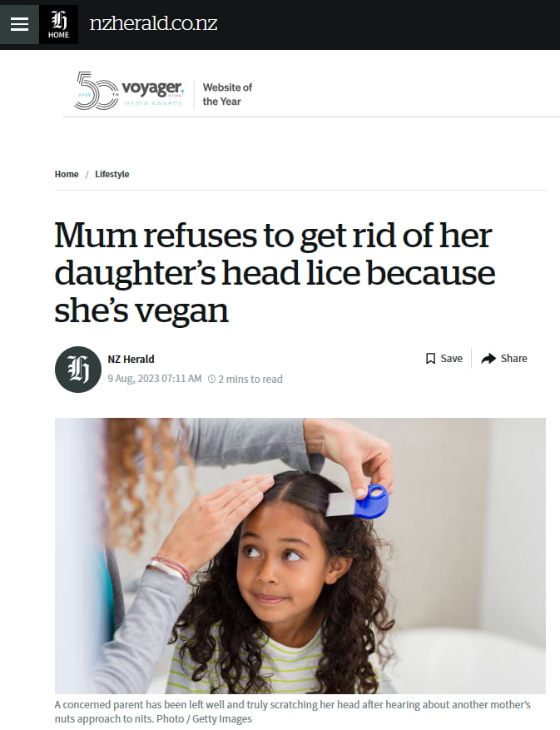Click the Save text label
560x730 pixels.
pyautogui.click(x=452, y=359)
